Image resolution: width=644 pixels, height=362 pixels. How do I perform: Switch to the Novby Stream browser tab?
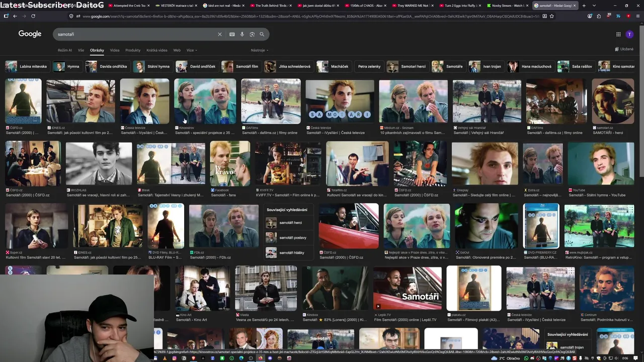pyautogui.click(x=508, y=6)
